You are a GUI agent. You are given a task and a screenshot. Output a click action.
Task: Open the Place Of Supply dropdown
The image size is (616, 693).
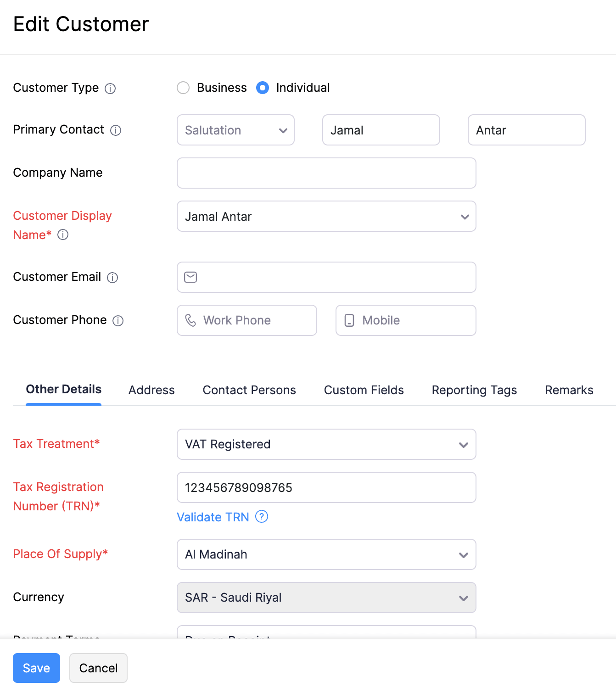[463, 554]
